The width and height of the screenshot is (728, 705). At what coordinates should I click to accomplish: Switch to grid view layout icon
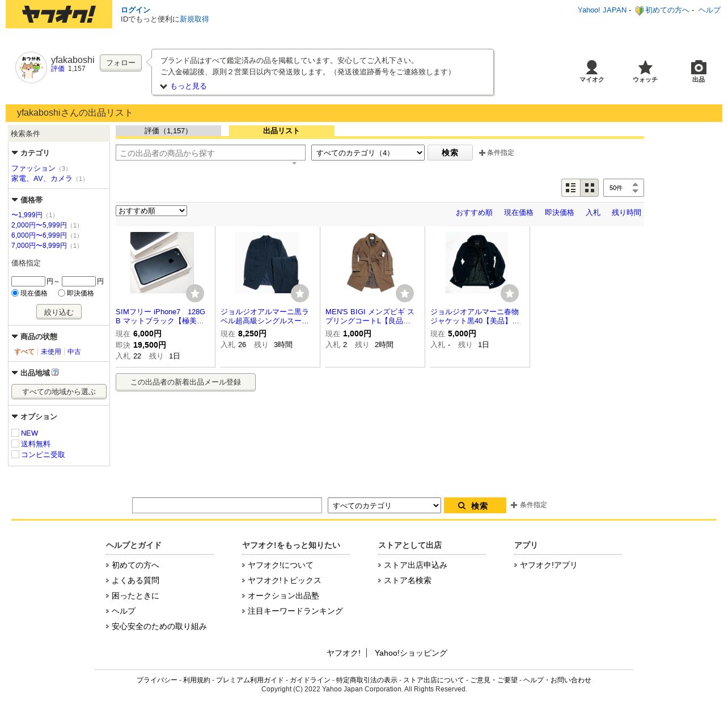[590, 188]
